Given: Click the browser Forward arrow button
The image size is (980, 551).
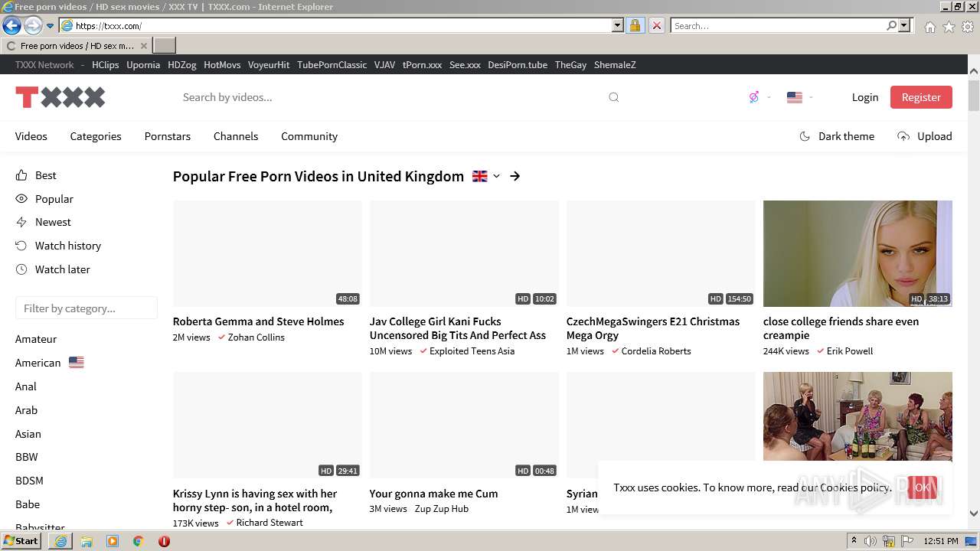Looking at the screenshot, I should coord(32,25).
